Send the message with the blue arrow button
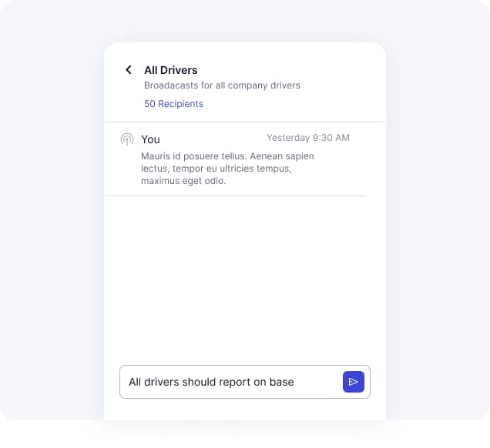Screen dimensions: 490x448 354,382
